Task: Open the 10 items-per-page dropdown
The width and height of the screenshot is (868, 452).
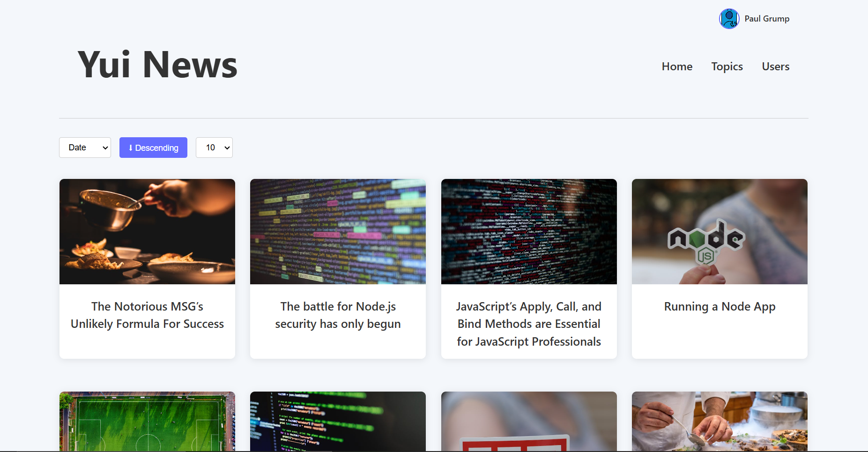Action: click(x=214, y=148)
